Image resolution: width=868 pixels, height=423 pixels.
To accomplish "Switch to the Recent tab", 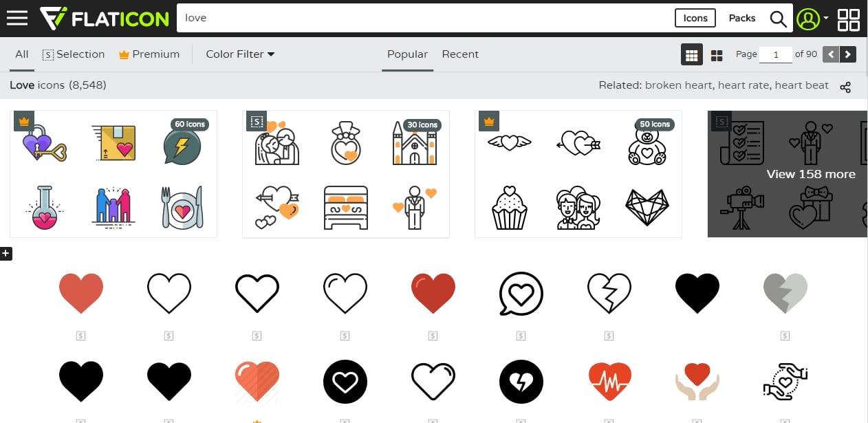I will (x=460, y=54).
